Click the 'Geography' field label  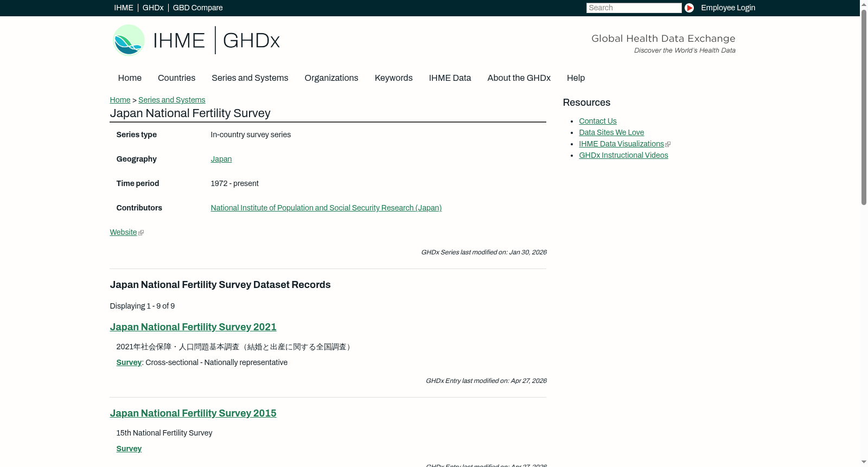pyautogui.click(x=136, y=159)
